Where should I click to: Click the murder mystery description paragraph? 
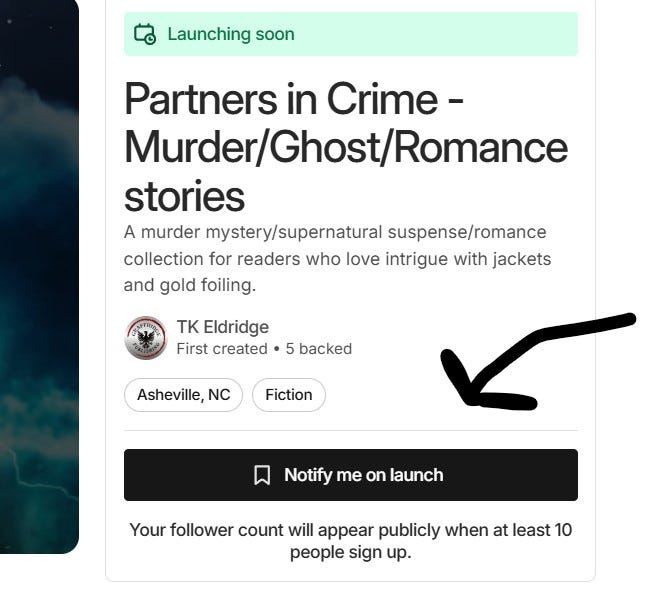coord(338,259)
